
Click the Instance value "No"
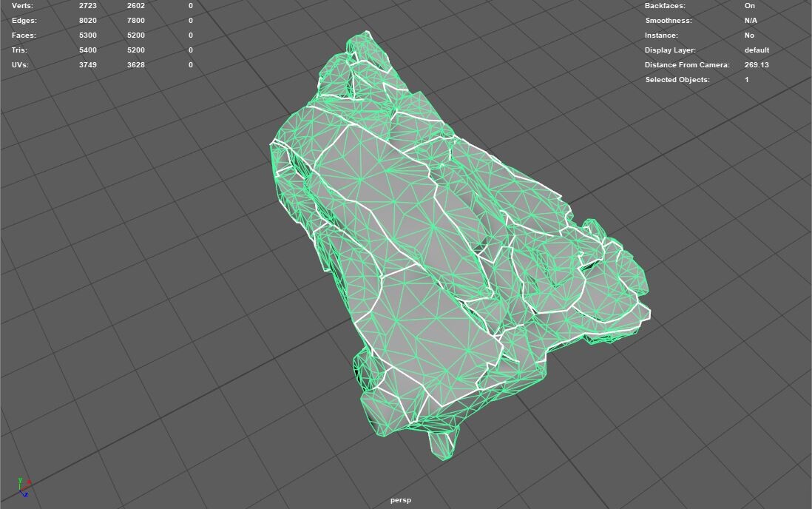[749, 36]
